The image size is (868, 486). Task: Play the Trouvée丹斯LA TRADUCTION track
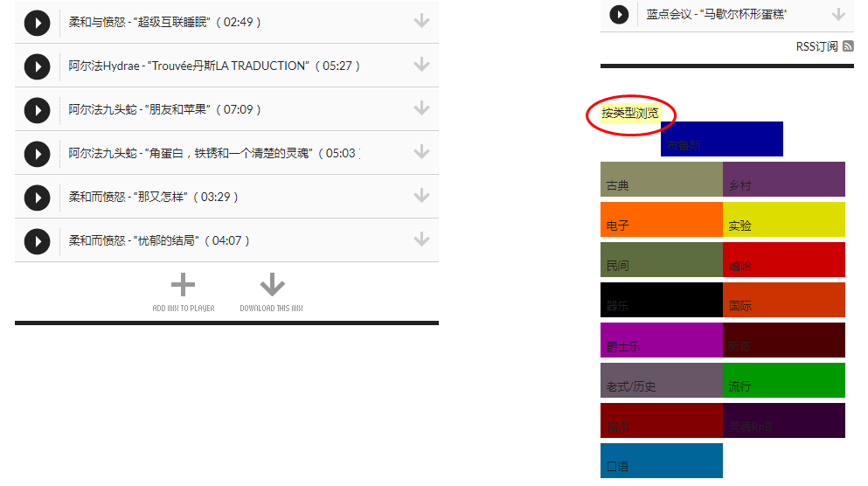[37, 67]
